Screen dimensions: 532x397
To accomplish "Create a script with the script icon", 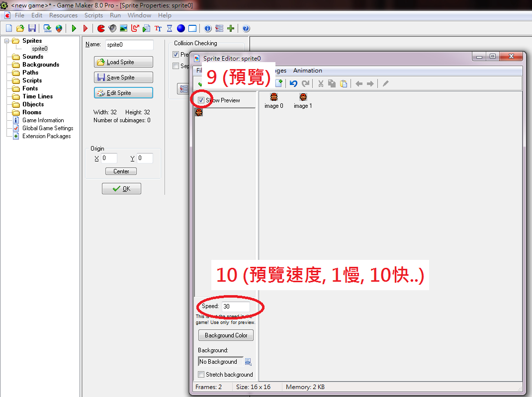I will (x=147, y=28).
